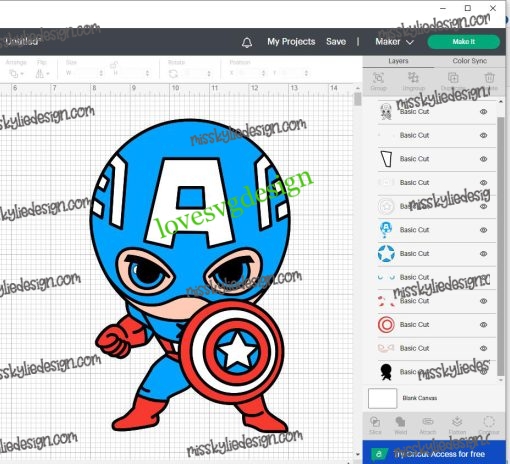Select the Captain America design on canvas
510x464 pixels.
[x=191, y=275]
